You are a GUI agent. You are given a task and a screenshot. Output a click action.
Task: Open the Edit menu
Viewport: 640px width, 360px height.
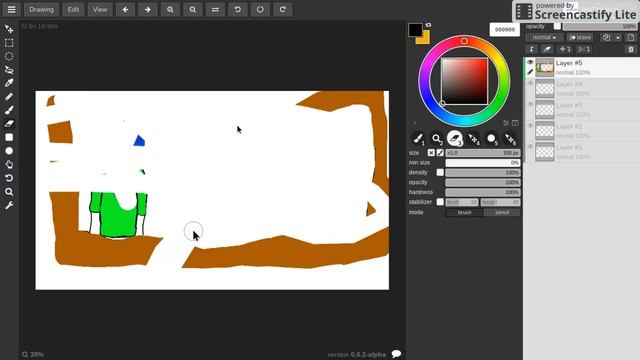(x=73, y=9)
